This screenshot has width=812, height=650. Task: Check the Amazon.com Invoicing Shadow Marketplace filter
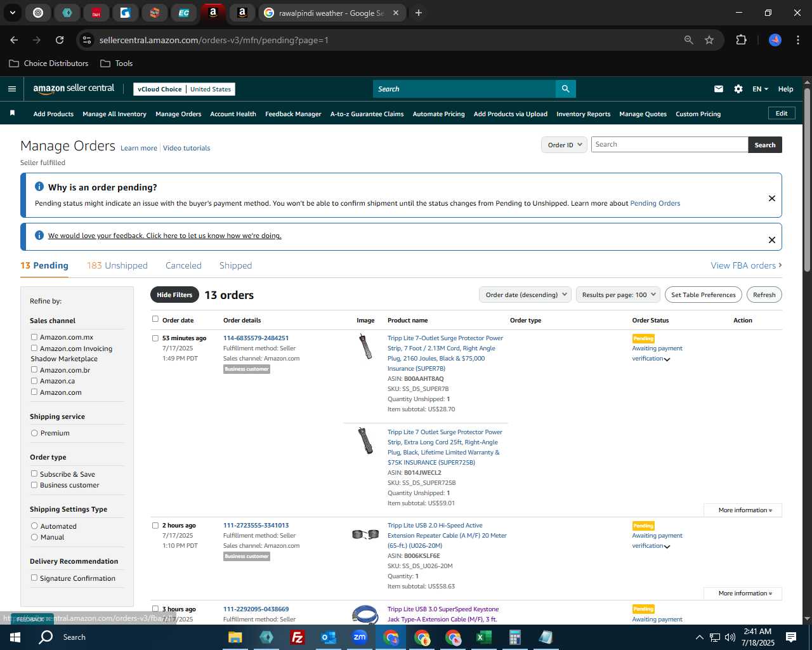pyautogui.click(x=34, y=348)
